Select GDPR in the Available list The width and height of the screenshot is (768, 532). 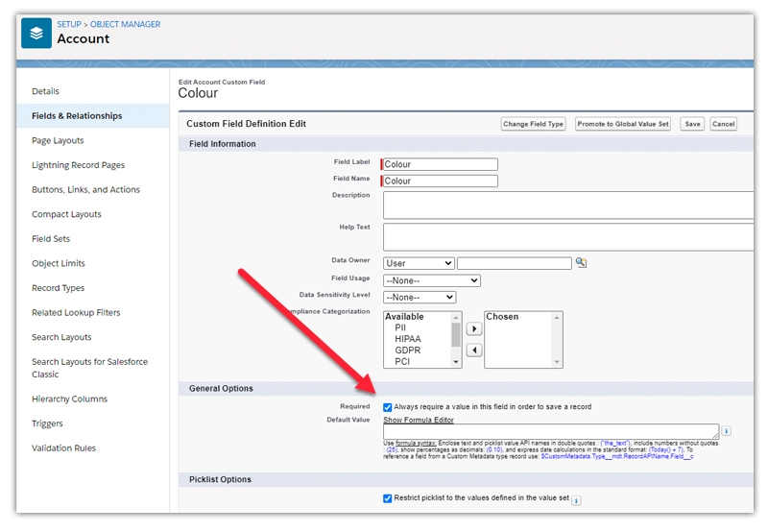(x=407, y=351)
